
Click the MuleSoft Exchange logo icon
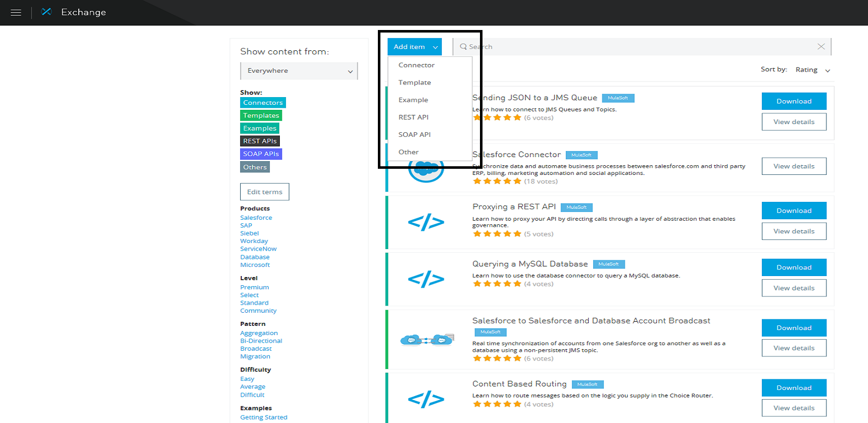point(46,12)
